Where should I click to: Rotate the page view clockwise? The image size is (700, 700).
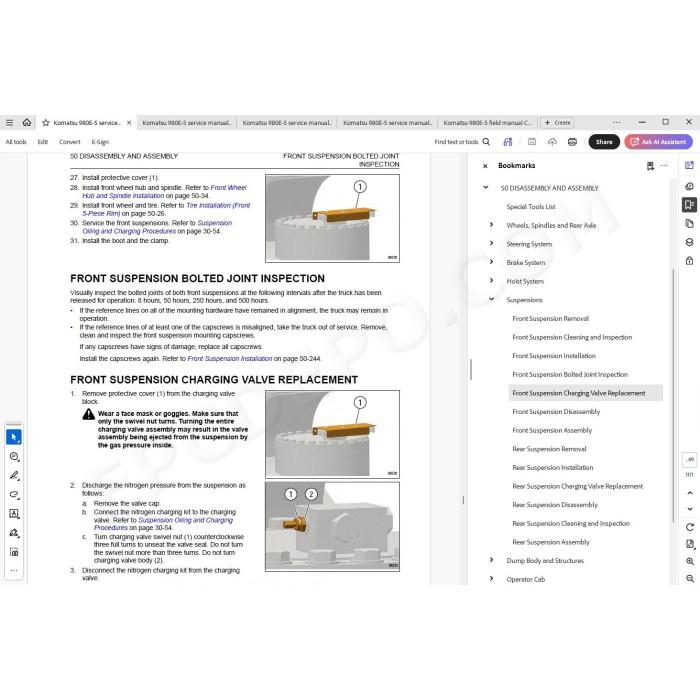click(690, 527)
